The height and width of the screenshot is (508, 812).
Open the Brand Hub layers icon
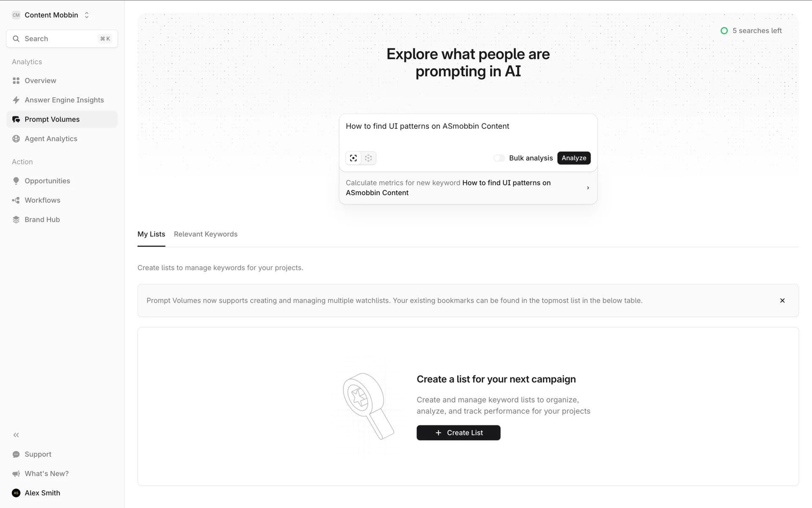[16, 219]
